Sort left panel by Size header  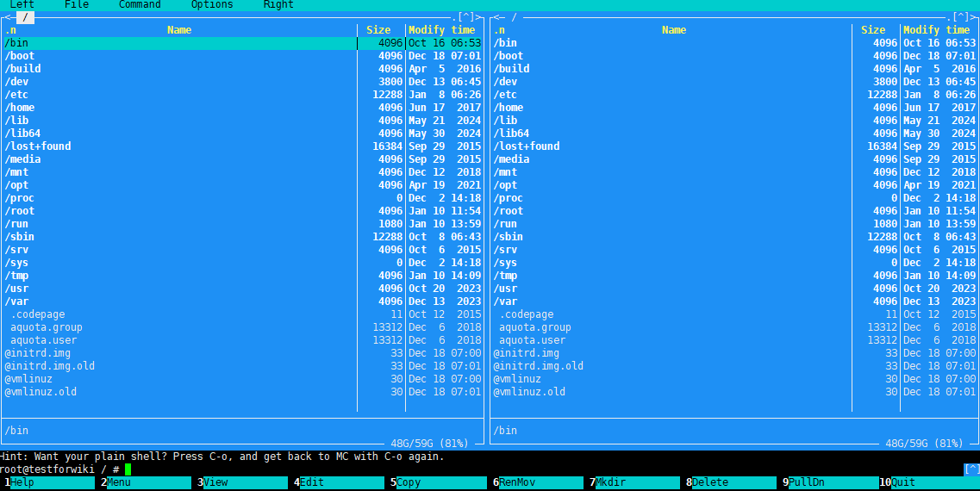click(x=378, y=30)
